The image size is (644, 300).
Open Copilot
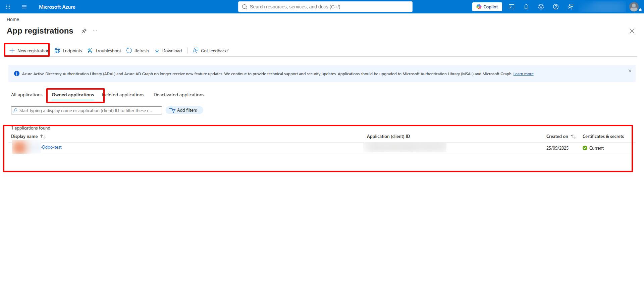(x=487, y=7)
